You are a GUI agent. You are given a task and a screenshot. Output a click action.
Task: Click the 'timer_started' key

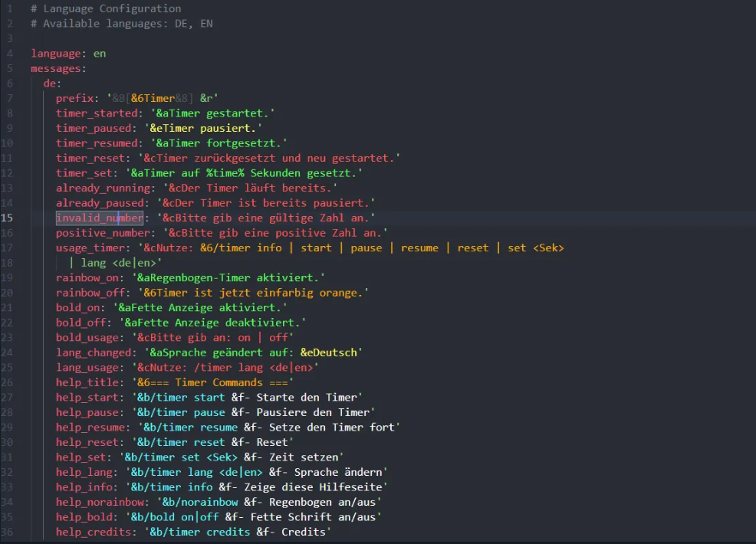[x=97, y=113]
